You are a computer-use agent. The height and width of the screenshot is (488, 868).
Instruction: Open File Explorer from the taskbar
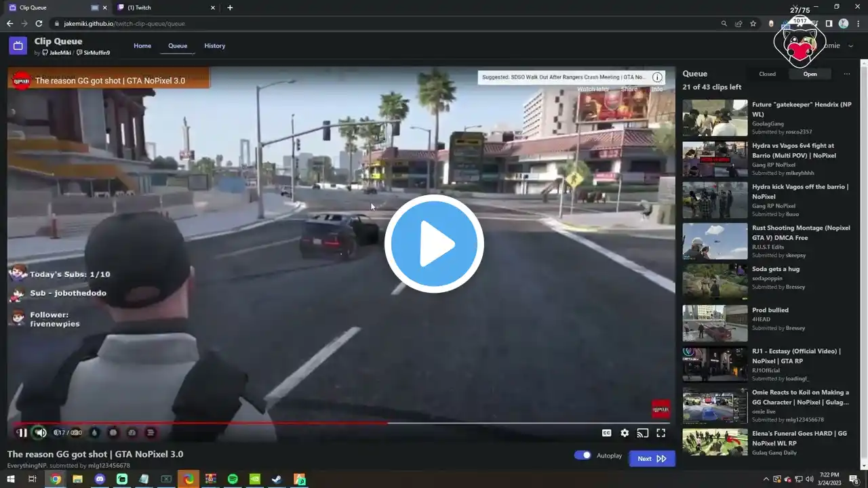tap(78, 479)
